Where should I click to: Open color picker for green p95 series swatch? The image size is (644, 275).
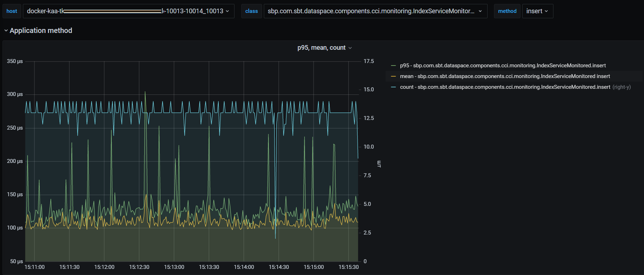[x=393, y=66]
